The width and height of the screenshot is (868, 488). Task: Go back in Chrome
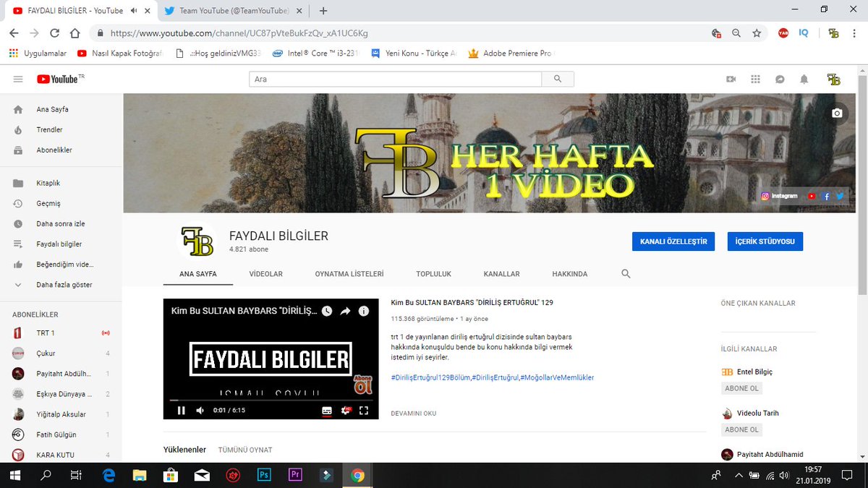14,33
